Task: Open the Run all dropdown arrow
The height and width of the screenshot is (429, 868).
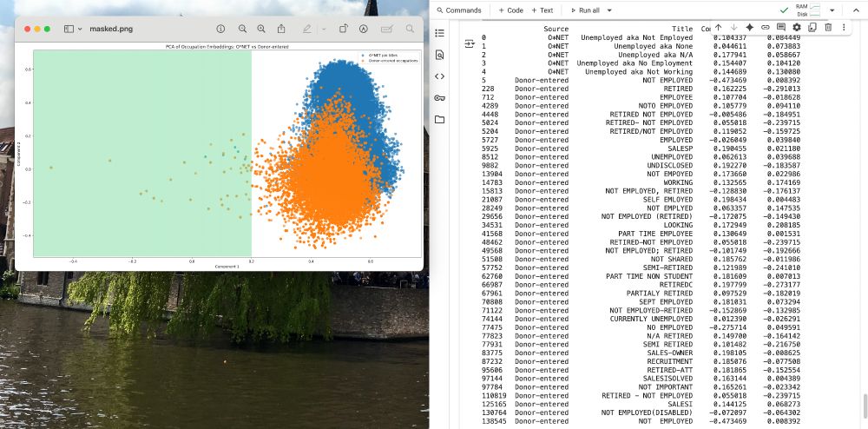Action: (x=609, y=10)
